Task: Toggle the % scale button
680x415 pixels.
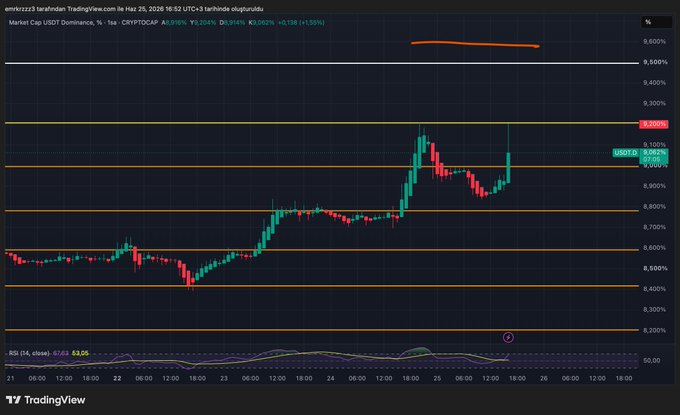Action: 656,22
